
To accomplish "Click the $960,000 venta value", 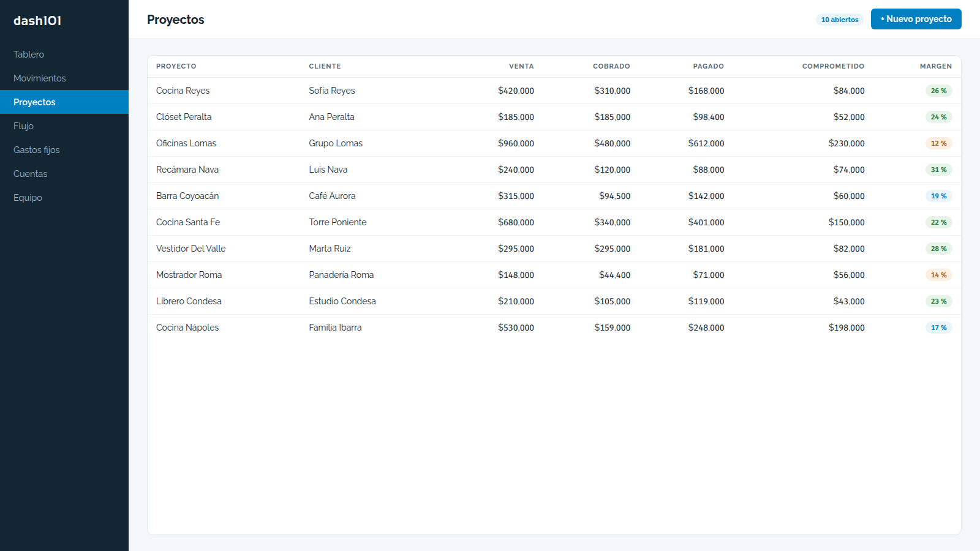I will click(x=516, y=143).
